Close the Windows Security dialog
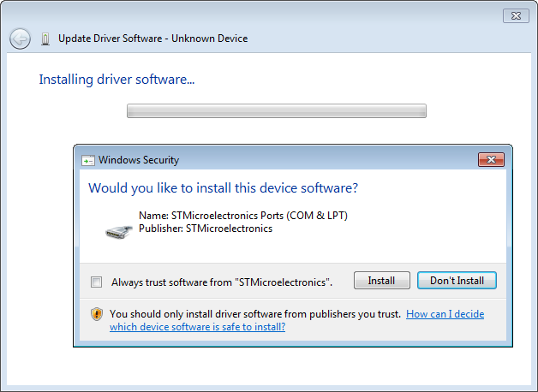538x392 pixels. tap(491, 159)
